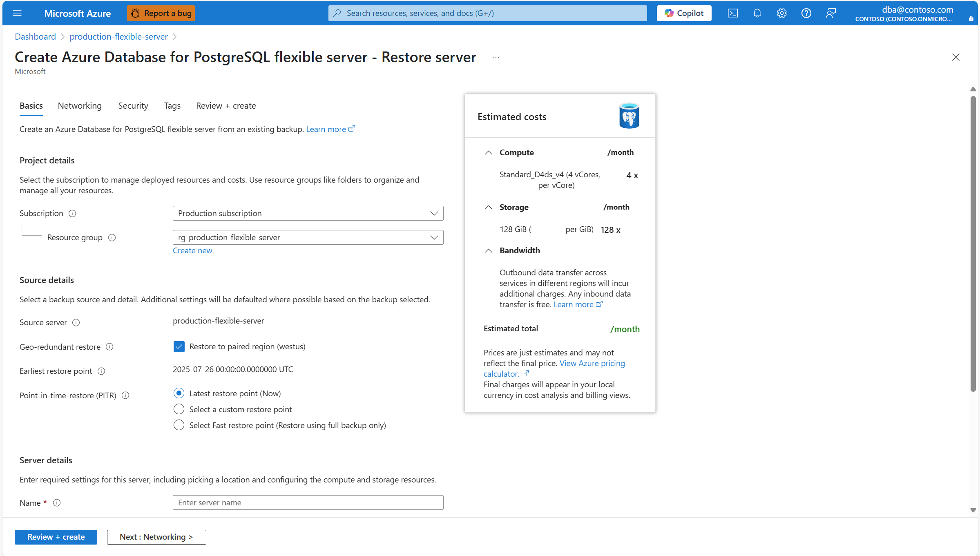980x556 pixels.
Task: Collapse the Compute cost section
Action: click(x=488, y=152)
